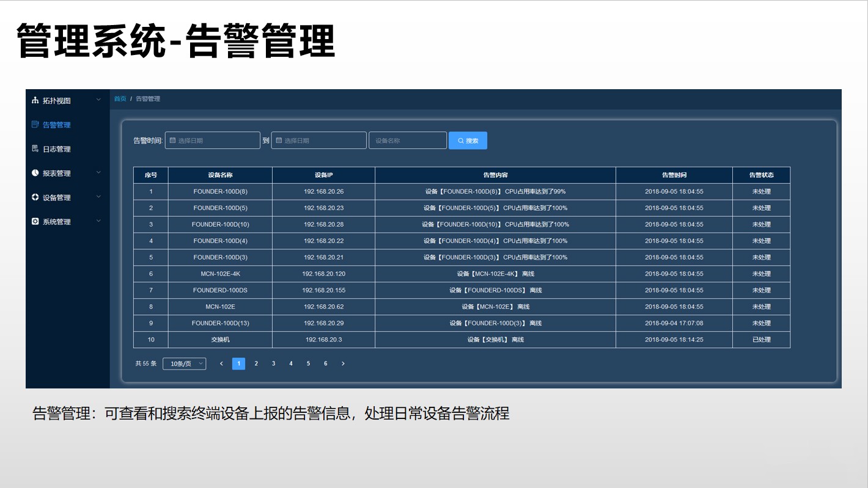Open the 10条/页 page size dropdown
Viewport: 868px width, 488px height.
click(x=184, y=363)
